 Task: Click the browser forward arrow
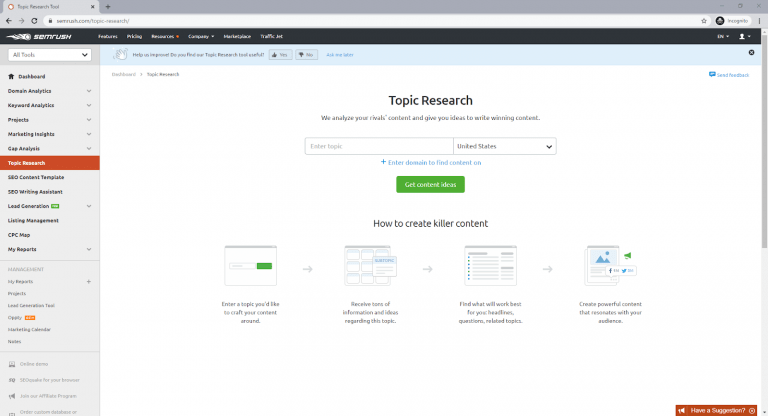point(21,21)
